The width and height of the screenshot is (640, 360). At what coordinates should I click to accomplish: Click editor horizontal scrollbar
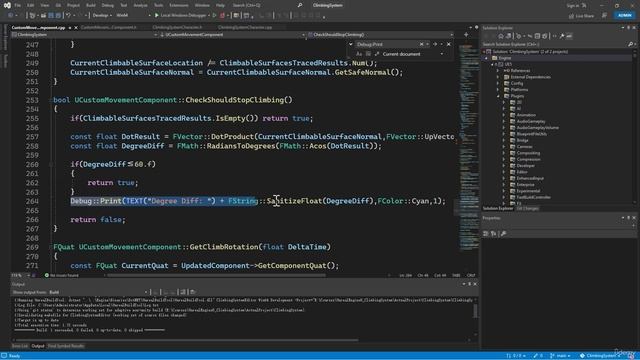tap(216, 276)
